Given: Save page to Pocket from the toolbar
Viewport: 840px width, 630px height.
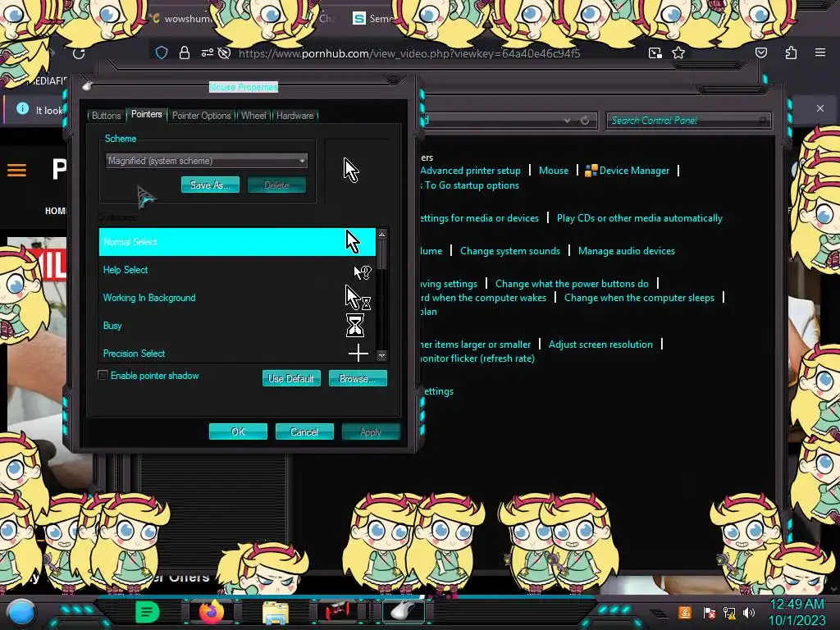Looking at the screenshot, I should point(760,52).
